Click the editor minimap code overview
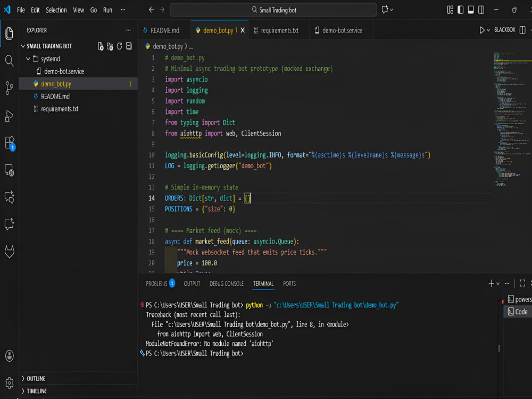Viewport: 532px width, 399px height. pos(512,119)
